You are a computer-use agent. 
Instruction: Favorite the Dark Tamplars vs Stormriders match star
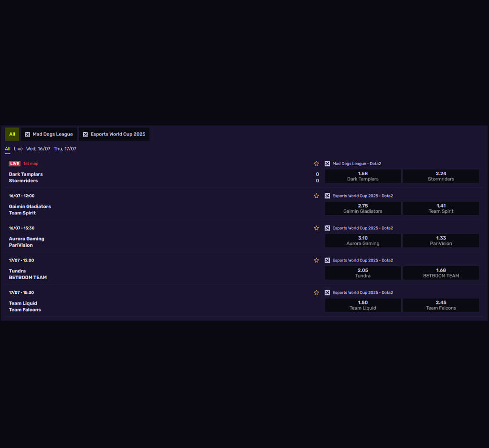point(316,164)
